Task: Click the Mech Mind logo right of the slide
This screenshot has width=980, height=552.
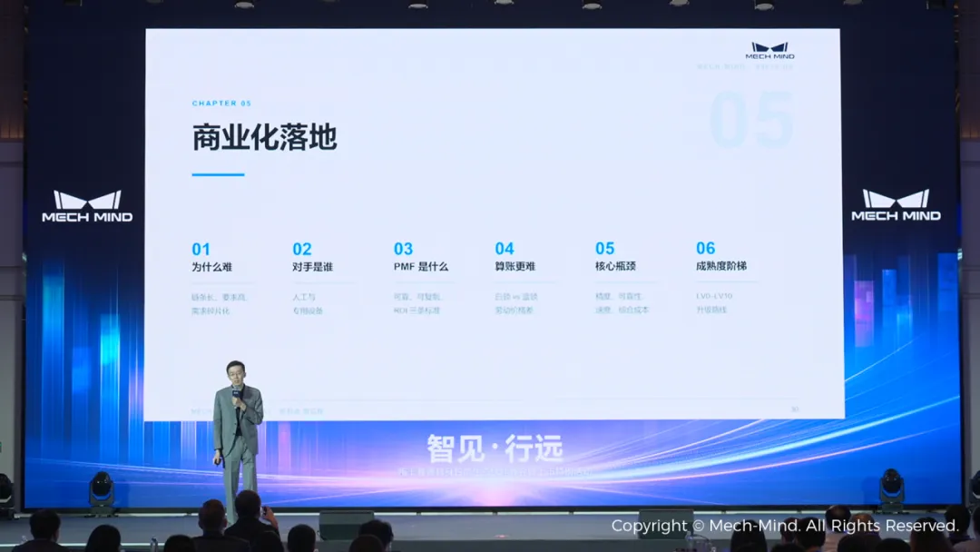Action: (x=896, y=205)
